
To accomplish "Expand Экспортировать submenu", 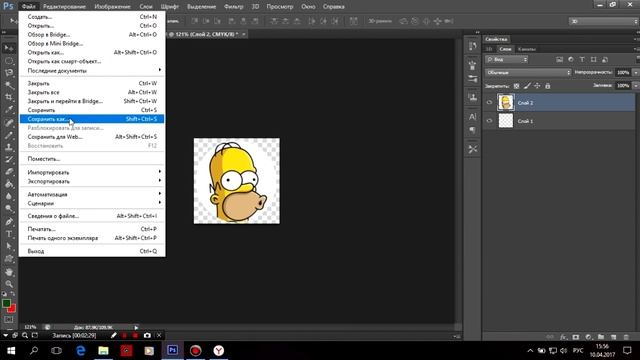I will tap(92, 181).
